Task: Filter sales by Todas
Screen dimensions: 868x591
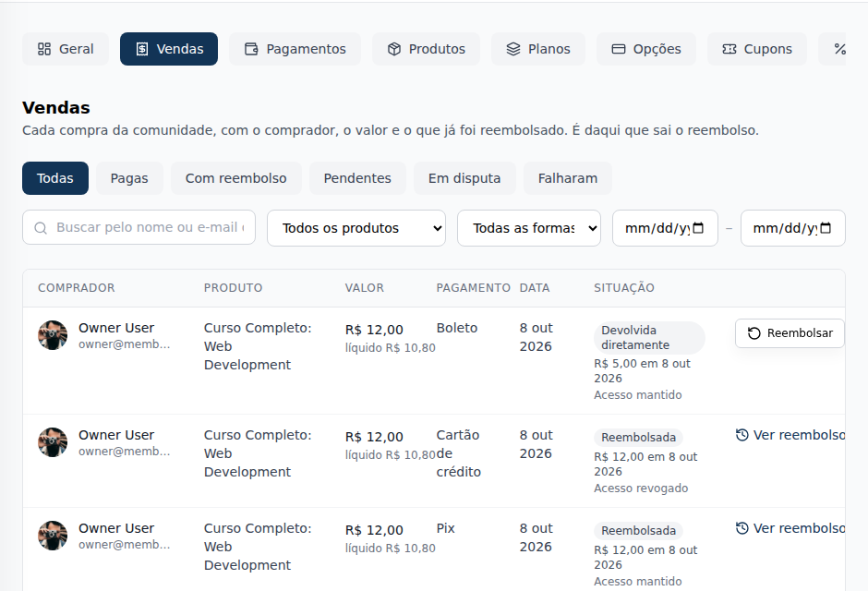Action: click(x=55, y=178)
